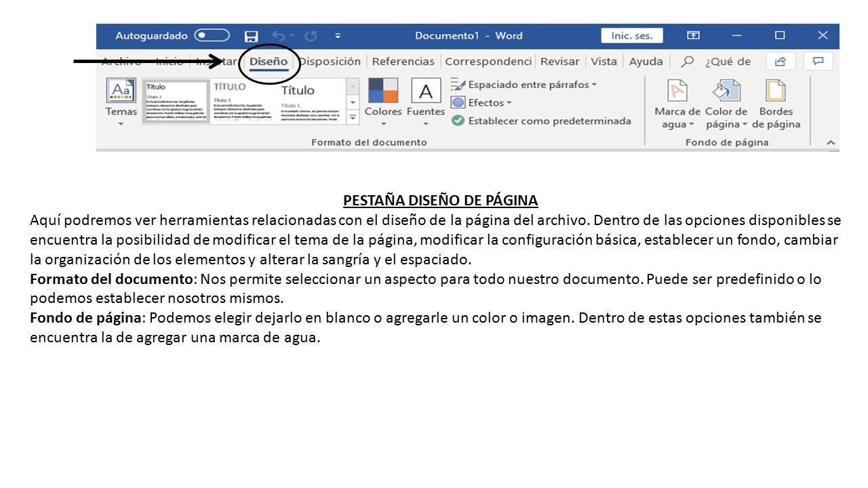
Task: Open the Ayuda tab
Action: (646, 62)
